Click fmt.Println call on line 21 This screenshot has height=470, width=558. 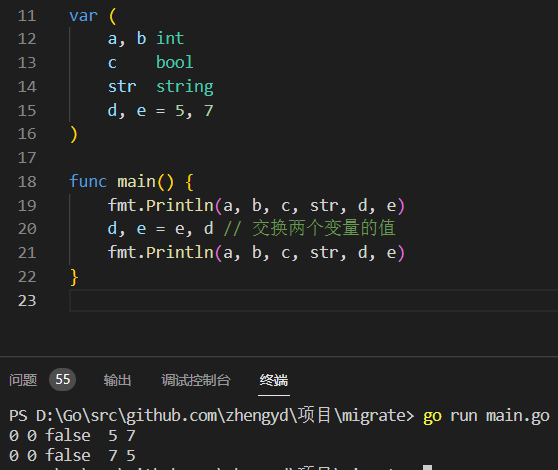coord(256,253)
